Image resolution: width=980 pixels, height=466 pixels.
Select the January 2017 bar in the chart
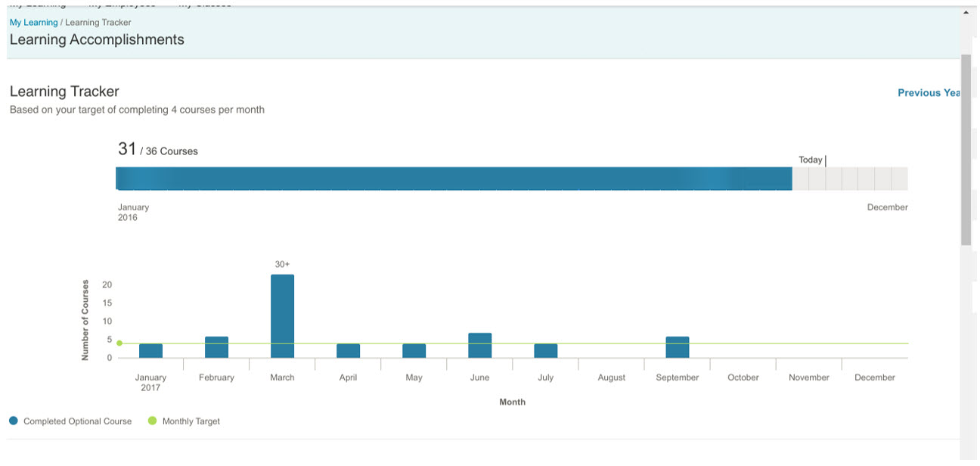click(x=151, y=351)
